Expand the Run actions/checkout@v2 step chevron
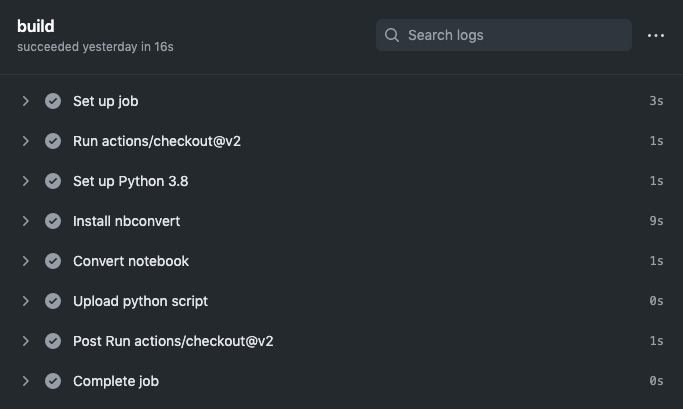Viewport: 683px width, 409px height. [x=26, y=141]
